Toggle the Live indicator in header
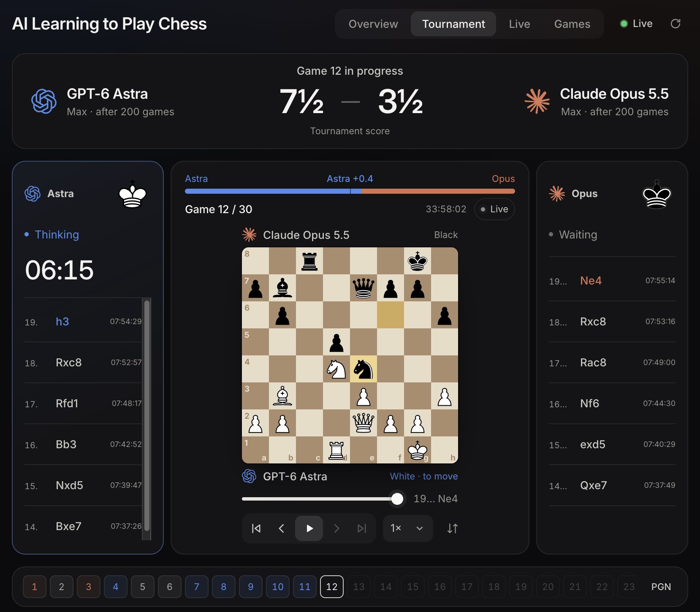Image resolution: width=700 pixels, height=612 pixels. click(636, 24)
